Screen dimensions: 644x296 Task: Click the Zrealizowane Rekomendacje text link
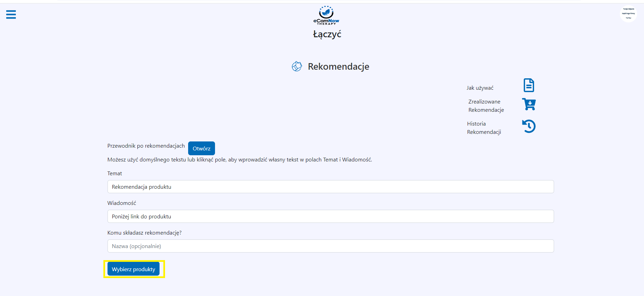point(486,106)
